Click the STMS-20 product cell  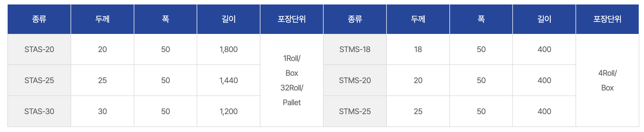point(355,80)
